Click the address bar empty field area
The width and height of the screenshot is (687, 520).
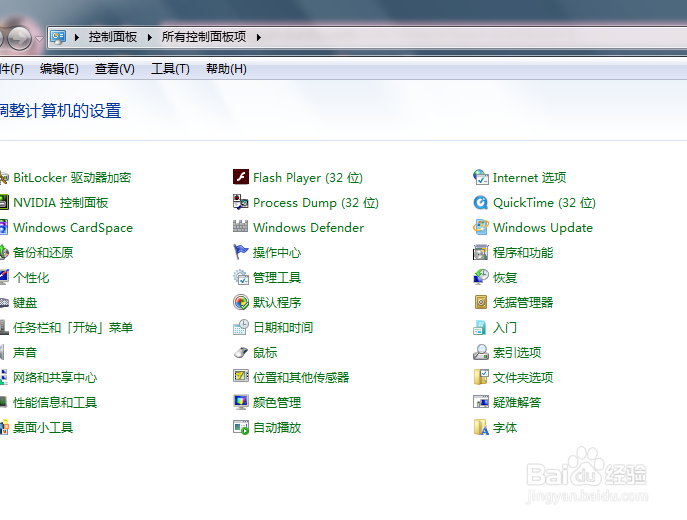tap(473, 37)
